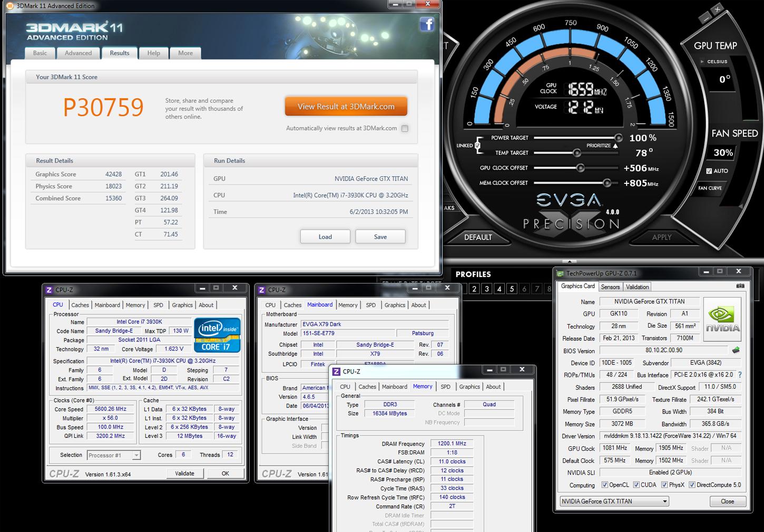
Task: Open the Facebook icon in 3DMark 11
Action: click(x=427, y=24)
